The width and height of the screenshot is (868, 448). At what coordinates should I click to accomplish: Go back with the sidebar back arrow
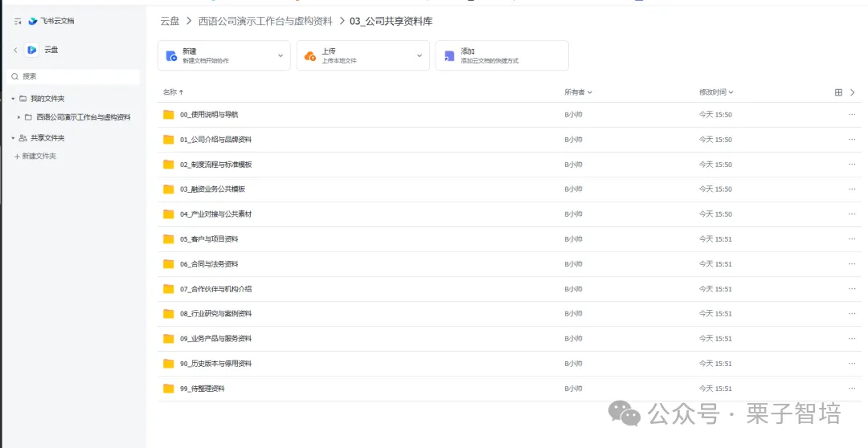(15, 50)
